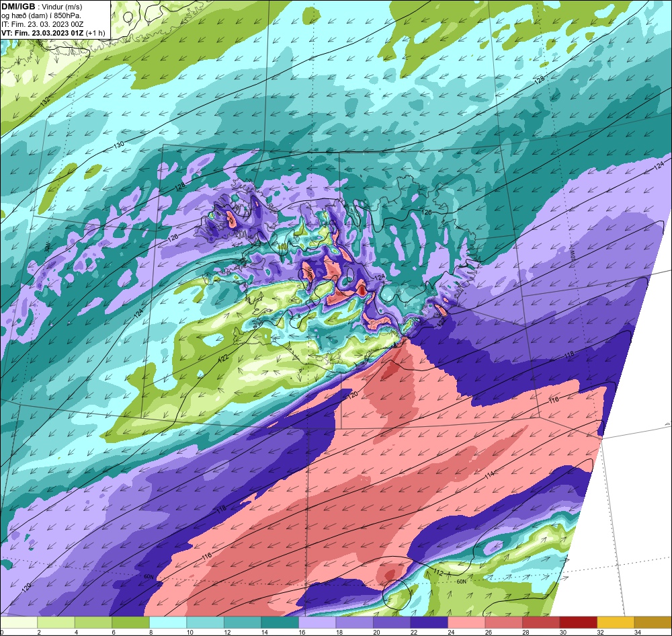Click the 'Vindur (m/s)' label
672x636 pixels.
62,7
